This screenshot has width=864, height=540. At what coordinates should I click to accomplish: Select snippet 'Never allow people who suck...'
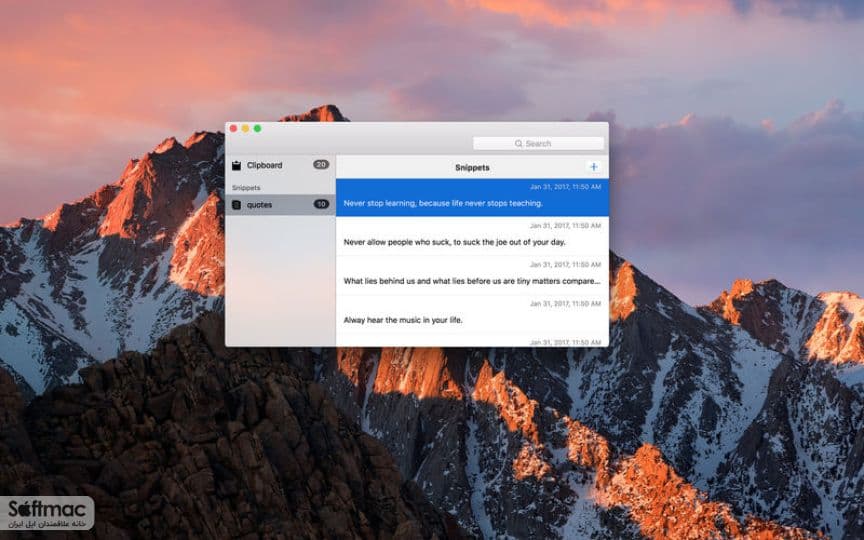(x=472, y=236)
